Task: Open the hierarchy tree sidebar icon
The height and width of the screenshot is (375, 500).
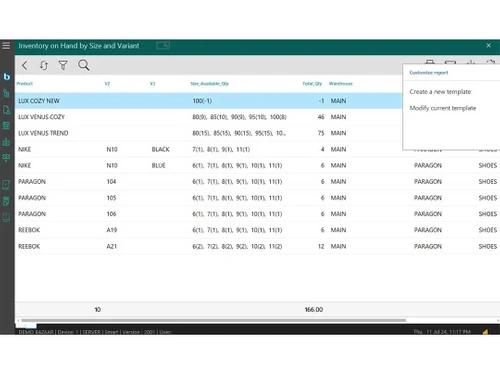Action: (x=6, y=93)
